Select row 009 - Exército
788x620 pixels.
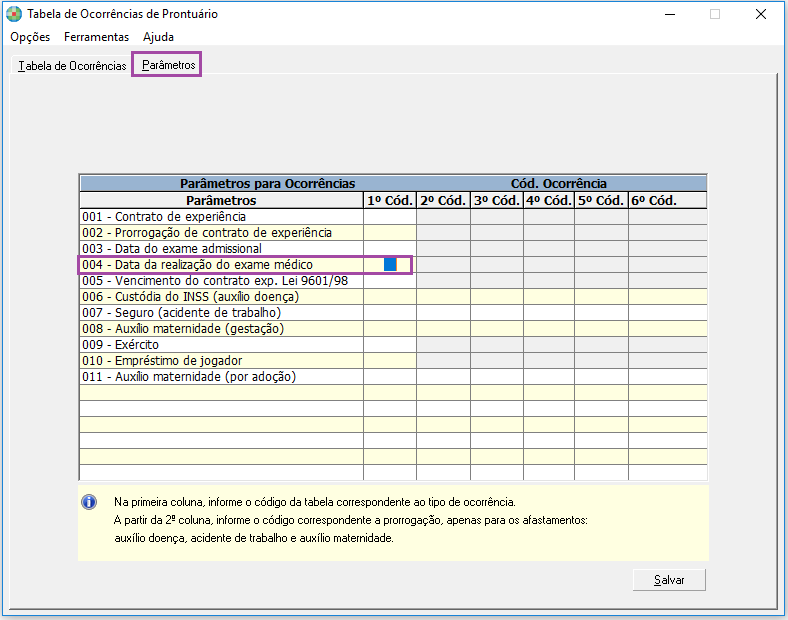coord(222,345)
